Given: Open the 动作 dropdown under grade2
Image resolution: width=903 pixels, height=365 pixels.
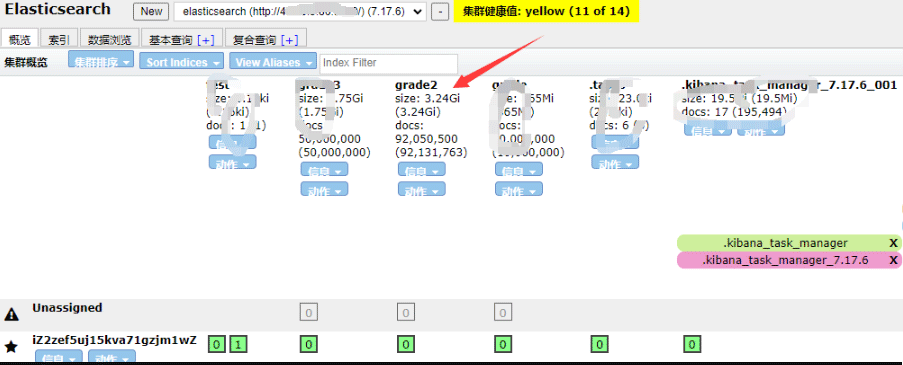Looking at the screenshot, I should tap(422, 189).
